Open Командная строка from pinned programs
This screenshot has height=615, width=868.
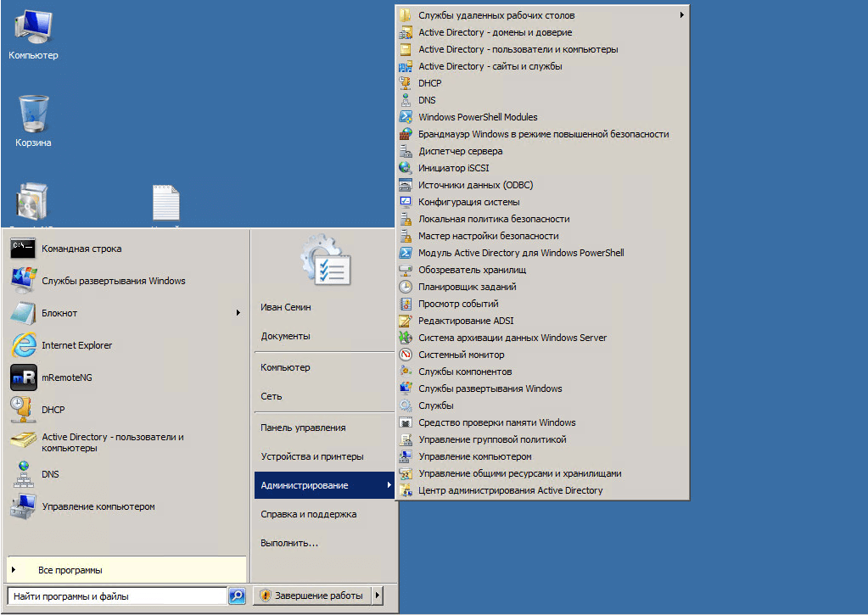(81, 249)
